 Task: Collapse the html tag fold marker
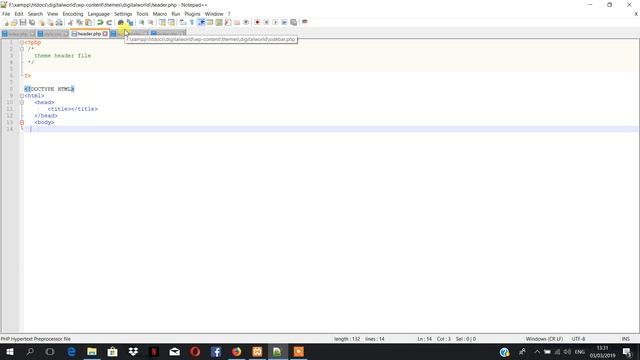tap(22, 96)
